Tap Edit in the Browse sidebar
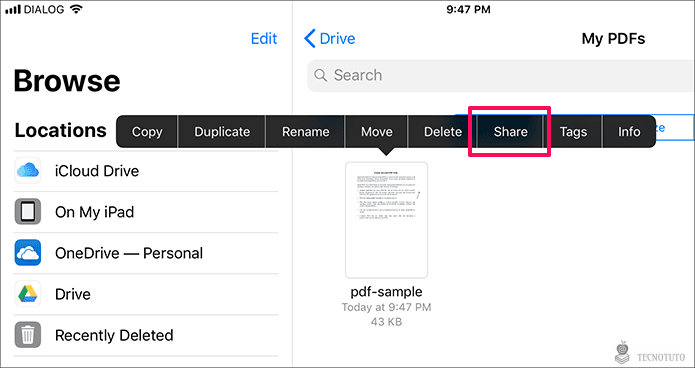This screenshot has width=695, height=368. click(x=264, y=39)
